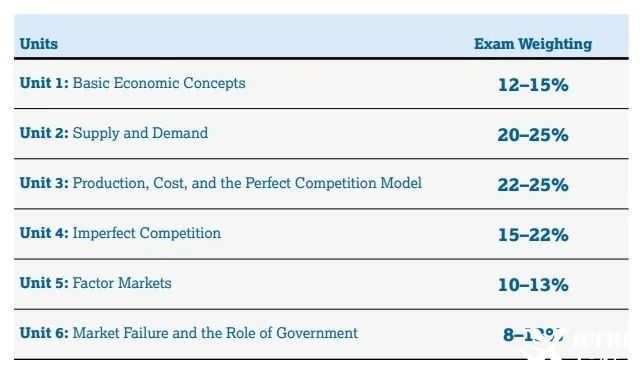Viewport: 643px width, 372px height.
Task: Click the 22–25% weighting value
Action: pyautogui.click(x=533, y=185)
